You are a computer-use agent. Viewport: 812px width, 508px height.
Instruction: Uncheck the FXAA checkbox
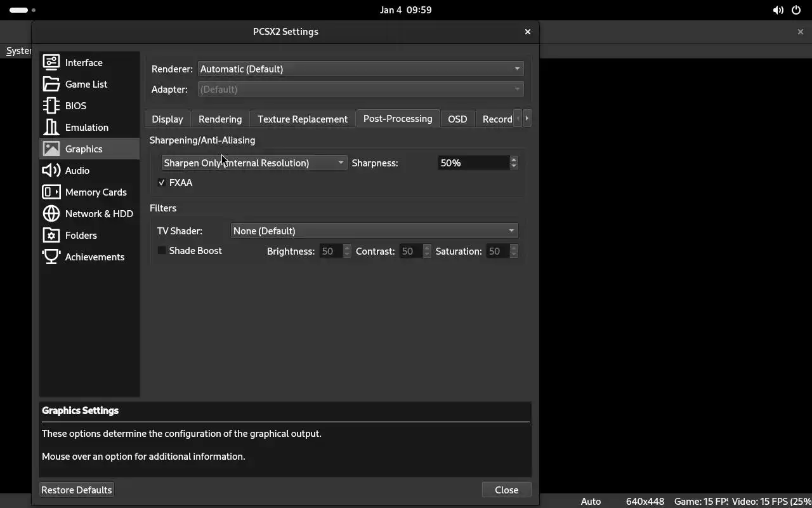162,183
